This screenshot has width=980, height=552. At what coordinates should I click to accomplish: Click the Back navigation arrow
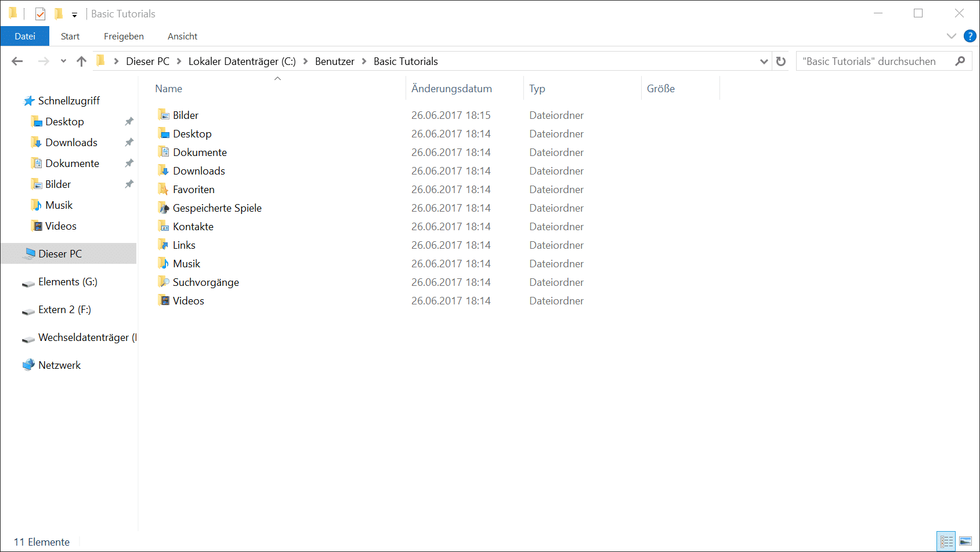[x=17, y=61]
